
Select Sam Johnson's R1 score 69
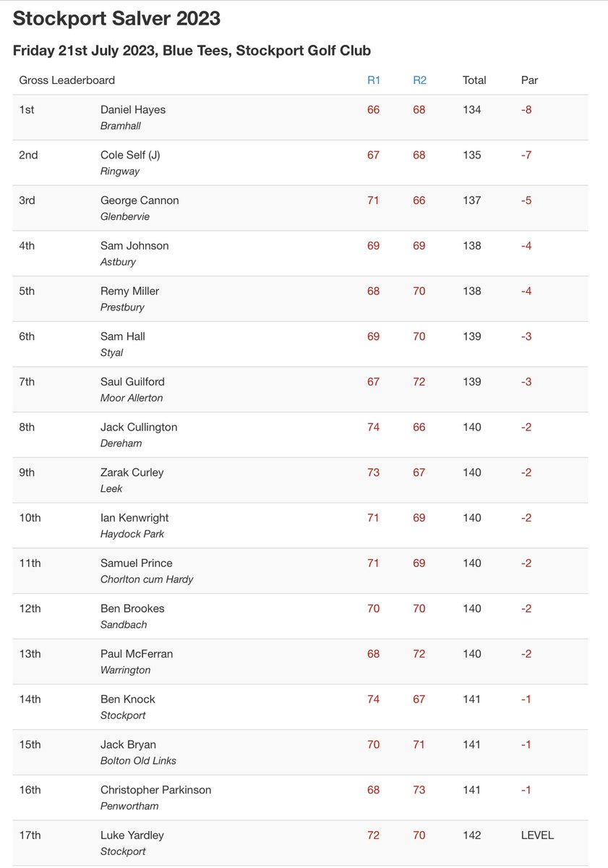(x=373, y=246)
